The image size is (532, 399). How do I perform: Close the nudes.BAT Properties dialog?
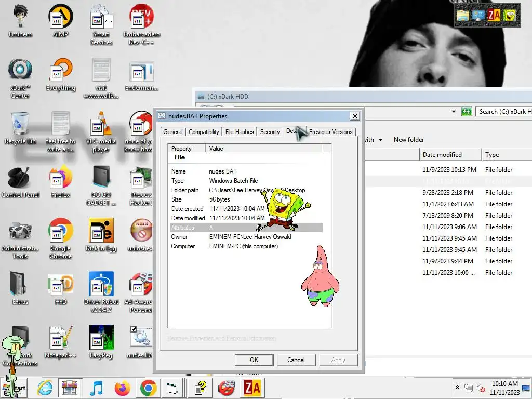coord(355,116)
